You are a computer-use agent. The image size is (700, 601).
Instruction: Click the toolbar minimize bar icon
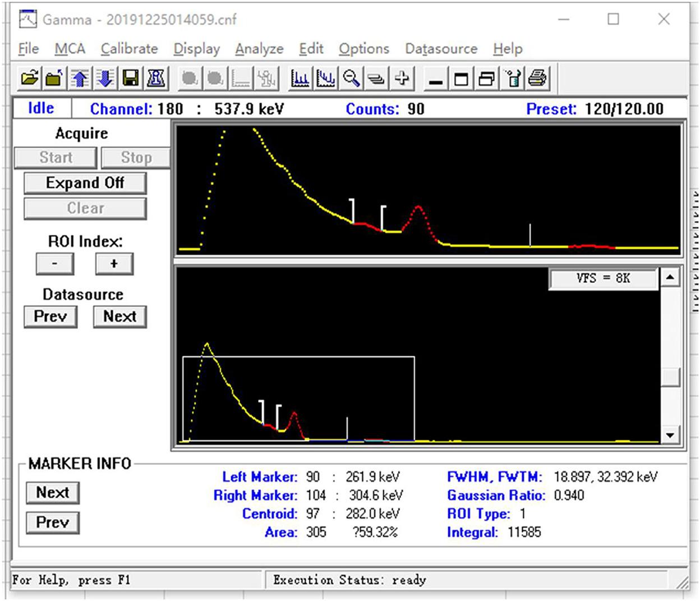tap(435, 79)
